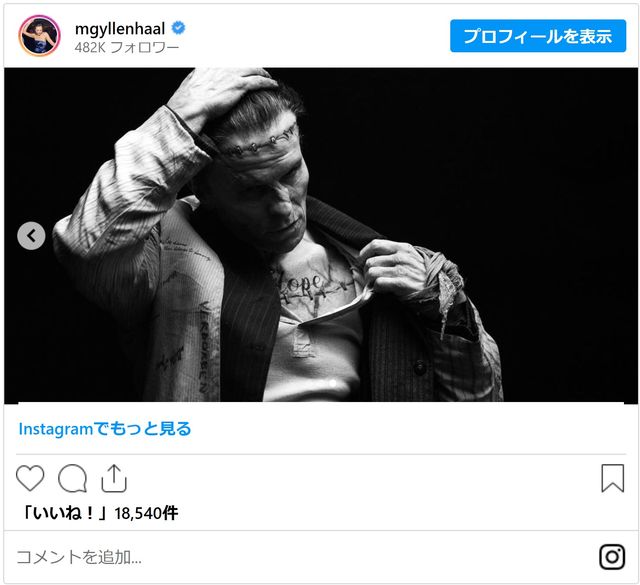Open the mgyllenhaal username link
Viewport: 640px width, 585px height.
120,29
